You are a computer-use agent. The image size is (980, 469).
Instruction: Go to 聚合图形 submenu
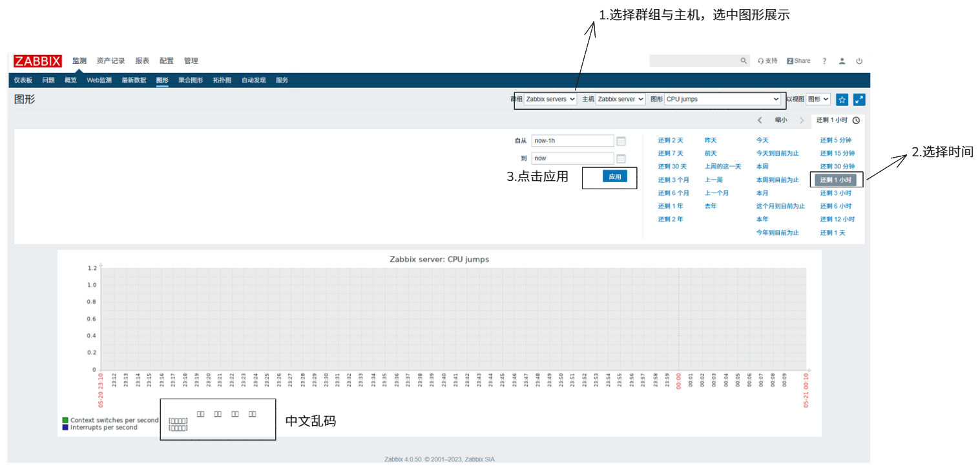(191, 80)
